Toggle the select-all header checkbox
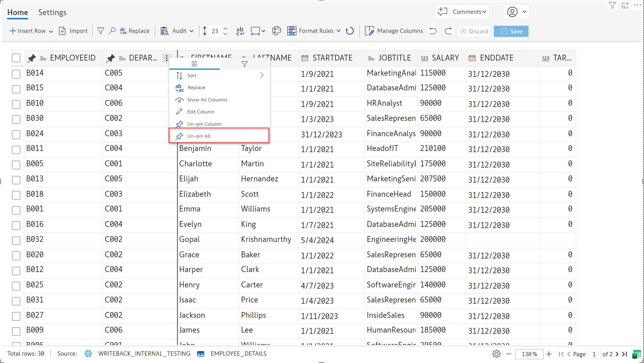The height and width of the screenshot is (363, 644). pos(16,58)
